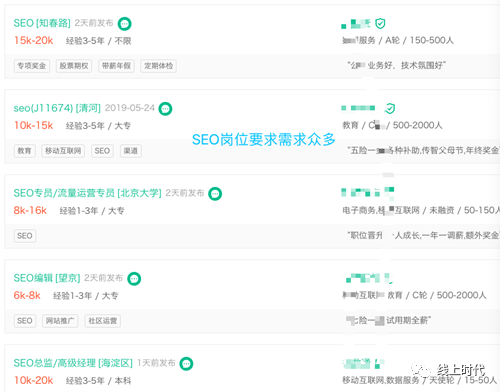
Task: Open the SEO [知春路] job title
Action: (x=42, y=23)
